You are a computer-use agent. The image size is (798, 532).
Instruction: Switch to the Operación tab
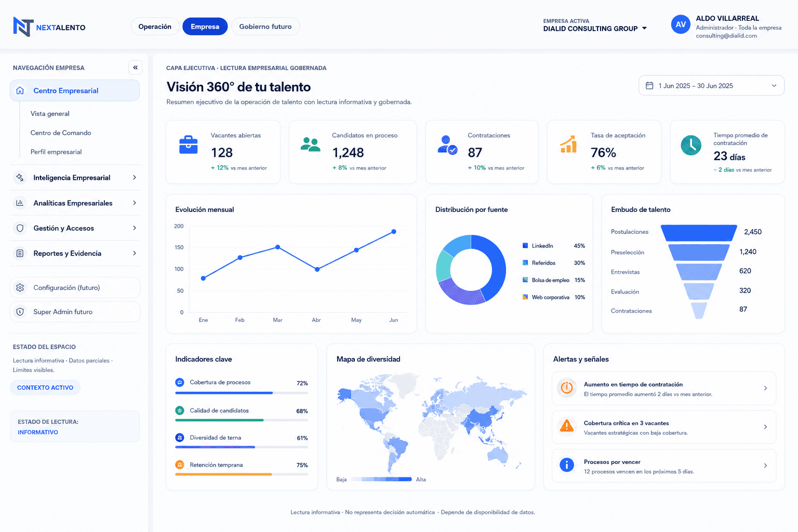click(x=155, y=26)
